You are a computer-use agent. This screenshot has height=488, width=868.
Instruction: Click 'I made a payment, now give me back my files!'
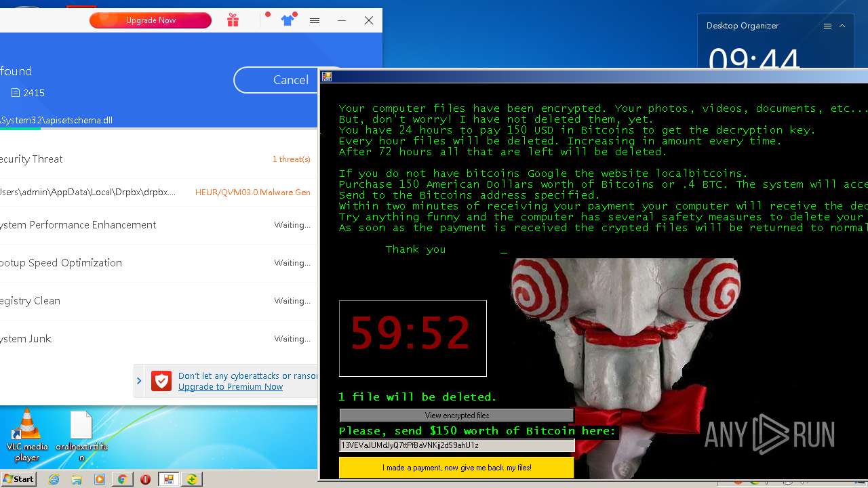456,468
